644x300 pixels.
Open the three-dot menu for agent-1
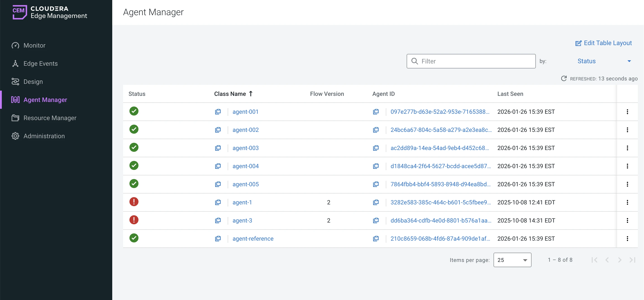pos(627,202)
